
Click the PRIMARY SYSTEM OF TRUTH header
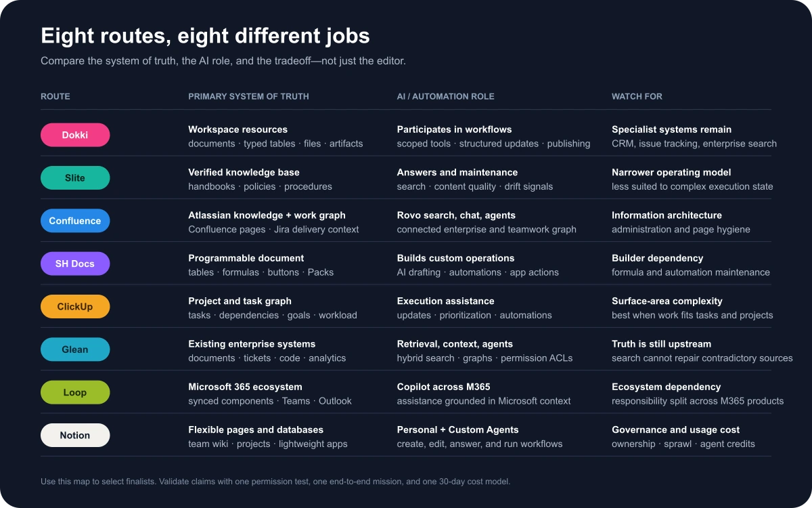tap(248, 96)
